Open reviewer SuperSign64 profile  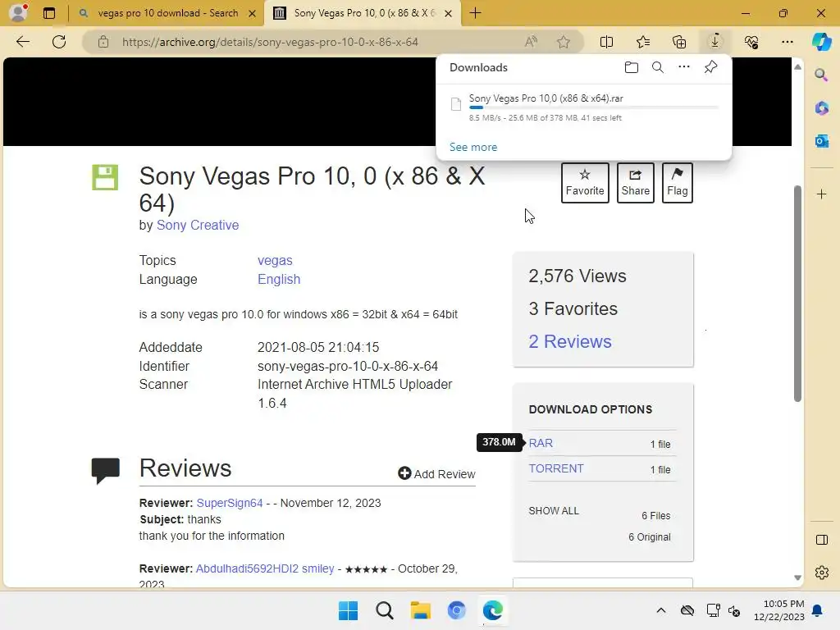(230, 503)
